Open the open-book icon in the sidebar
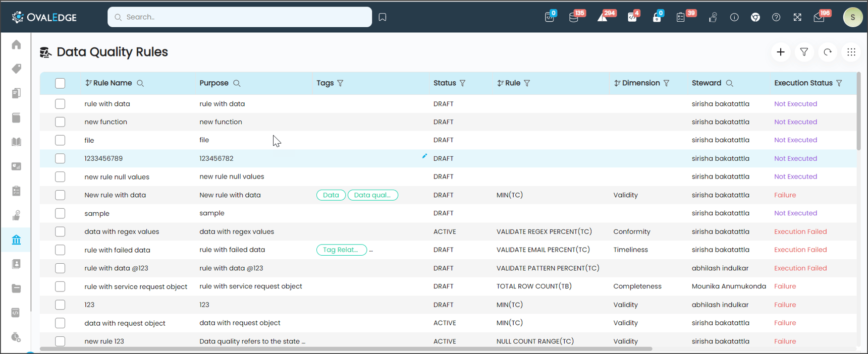868x354 pixels. click(17, 142)
